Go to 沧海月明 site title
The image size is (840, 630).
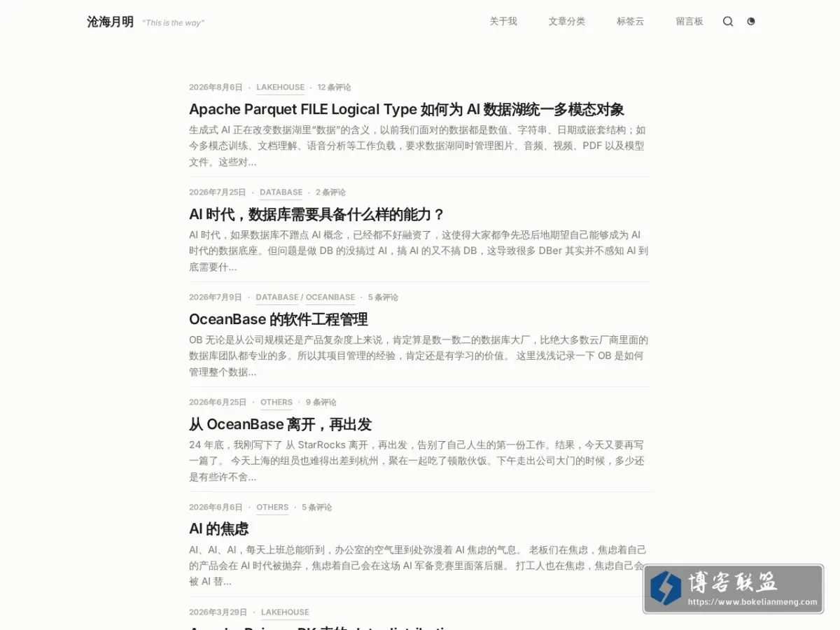pyautogui.click(x=110, y=22)
